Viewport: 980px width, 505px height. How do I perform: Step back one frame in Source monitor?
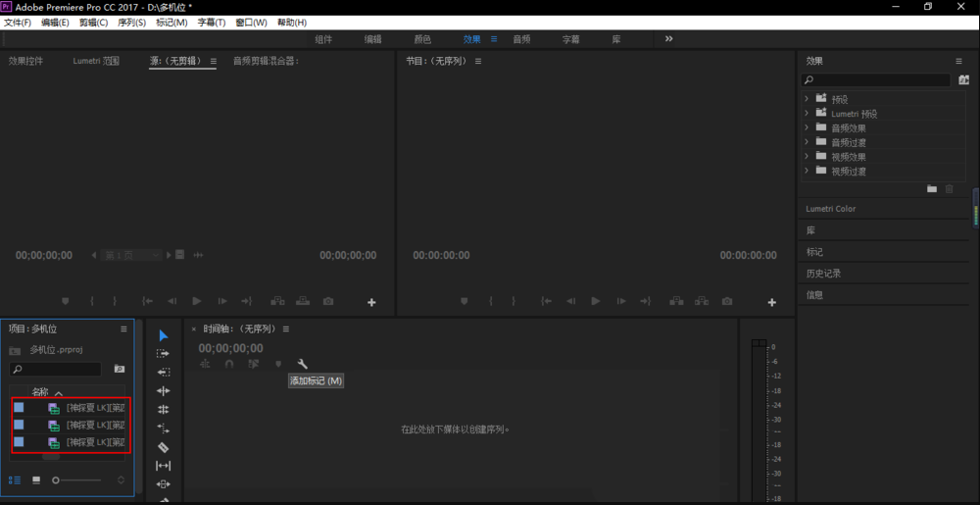[171, 301]
